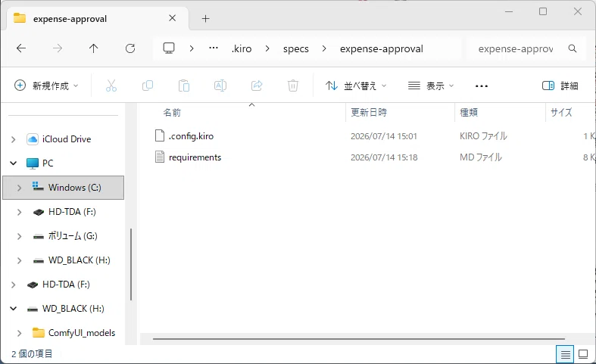Click the PC monitor icon in address bar
Viewport: 596px width, 364px height.
tap(169, 48)
